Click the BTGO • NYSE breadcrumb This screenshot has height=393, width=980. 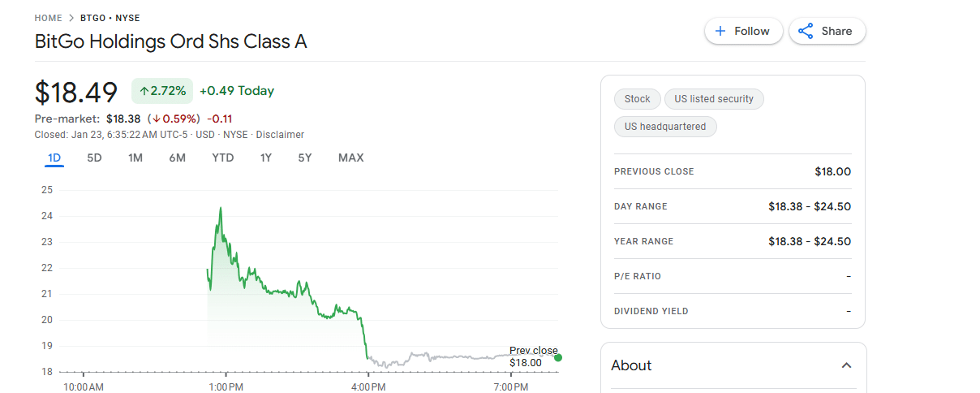[110, 18]
